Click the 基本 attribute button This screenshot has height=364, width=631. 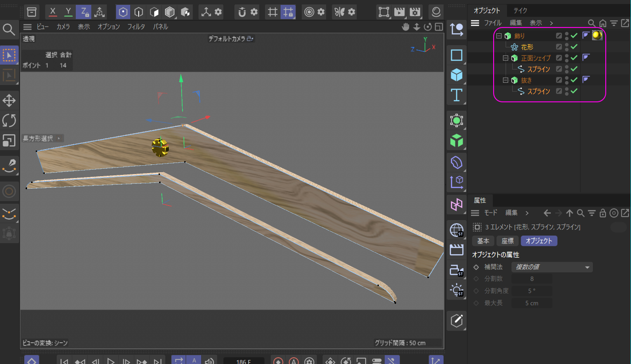(x=483, y=241)
